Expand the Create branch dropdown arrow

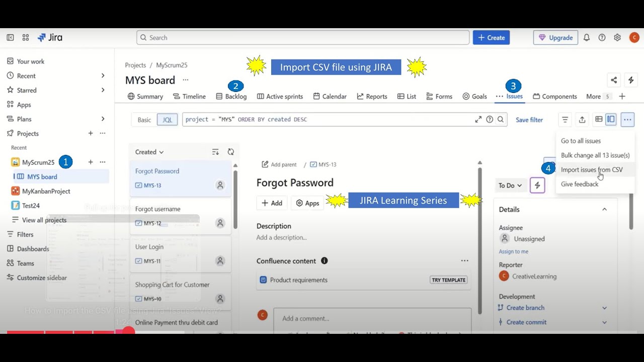coord(604,308)
